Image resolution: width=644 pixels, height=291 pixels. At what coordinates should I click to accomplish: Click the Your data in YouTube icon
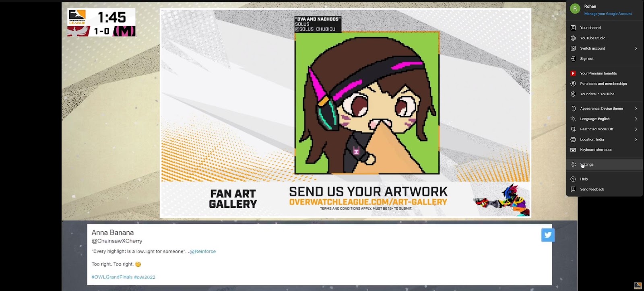573,94
